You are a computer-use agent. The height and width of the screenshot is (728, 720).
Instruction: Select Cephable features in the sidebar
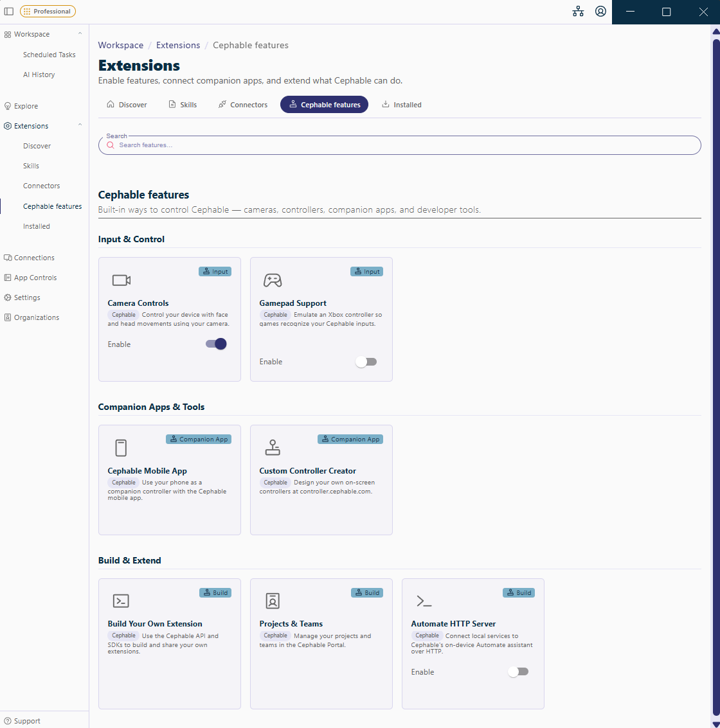[x=53, y=207]
